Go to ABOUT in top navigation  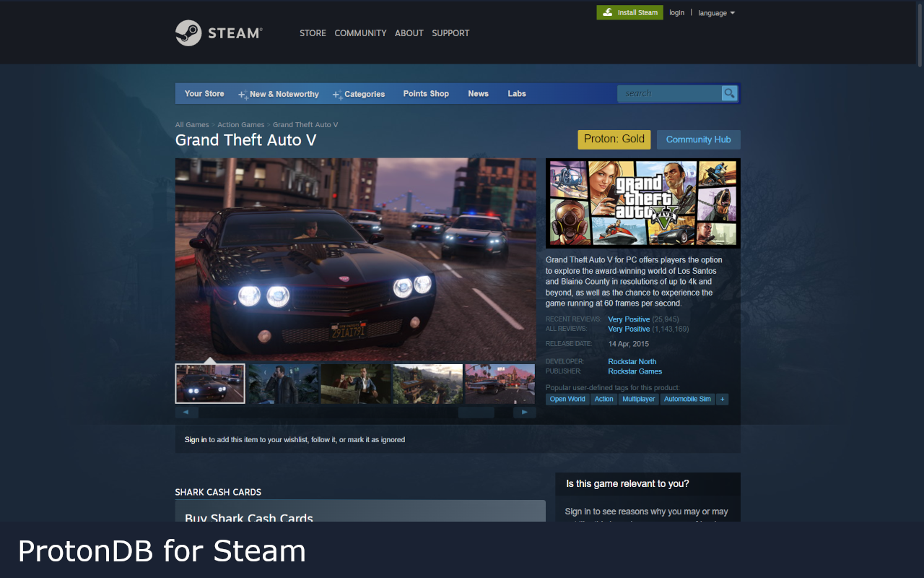[409, 33]
